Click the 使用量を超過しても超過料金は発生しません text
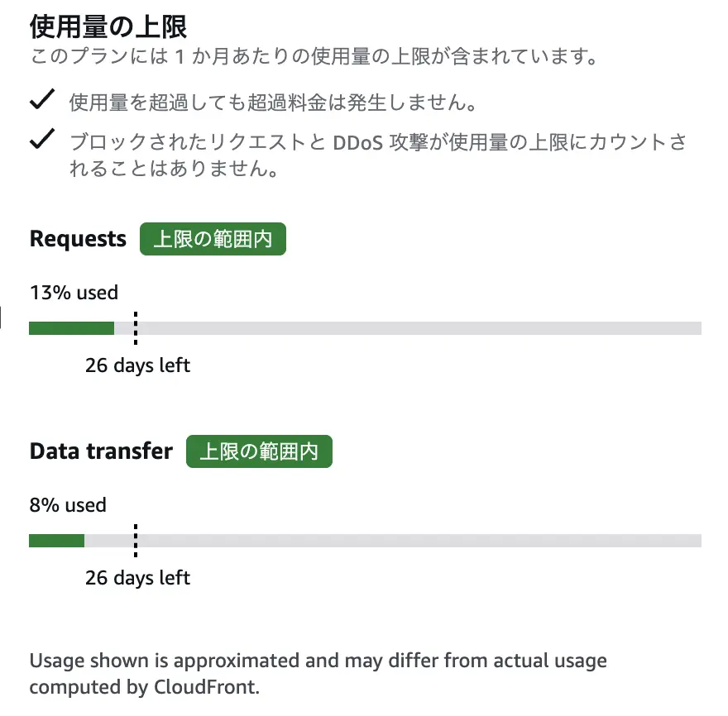Viewport: 728px width, 716px height. tap(271, 103)
